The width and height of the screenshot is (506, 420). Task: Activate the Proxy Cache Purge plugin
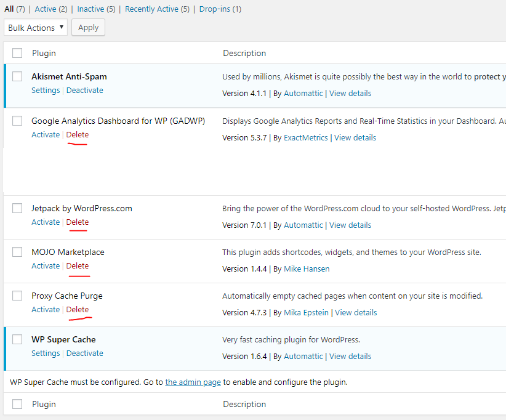coord(46,310)
